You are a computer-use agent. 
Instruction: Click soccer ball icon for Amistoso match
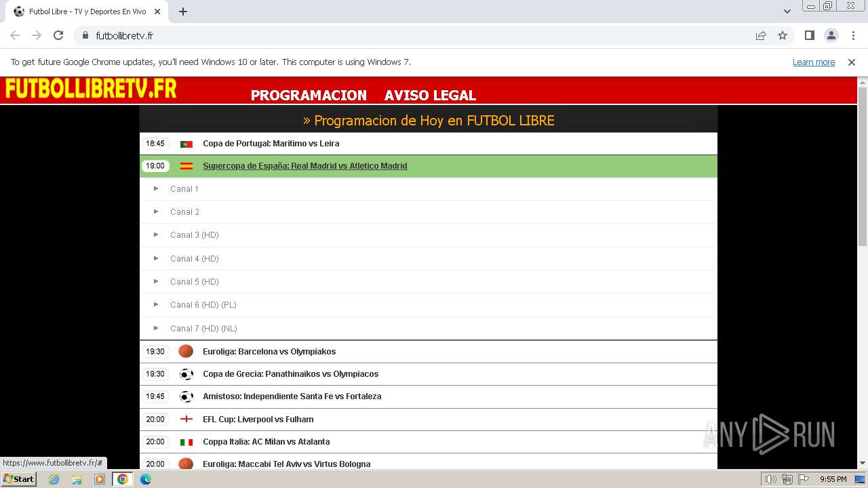click(186, 396)
